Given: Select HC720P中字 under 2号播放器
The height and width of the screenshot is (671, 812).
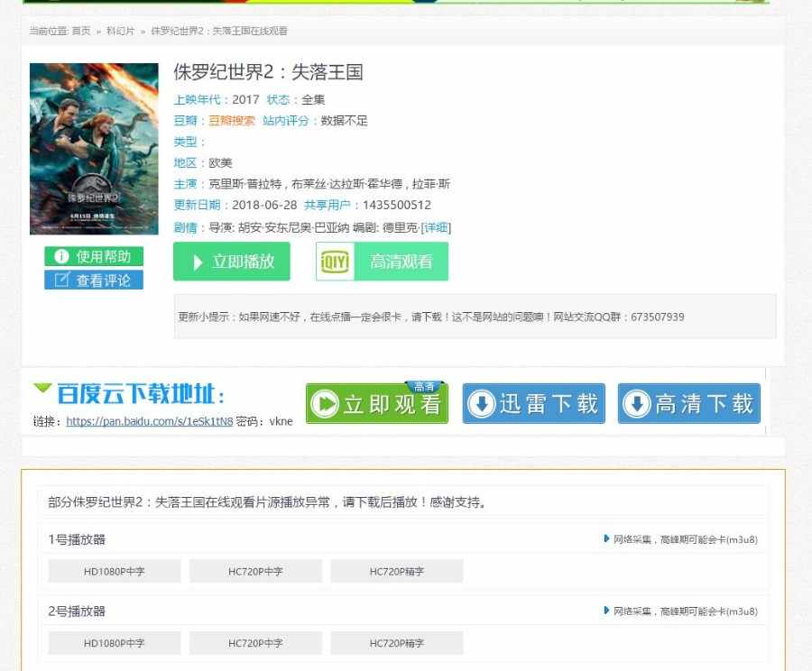Looking at the screenshot, I should coord(256,643).
